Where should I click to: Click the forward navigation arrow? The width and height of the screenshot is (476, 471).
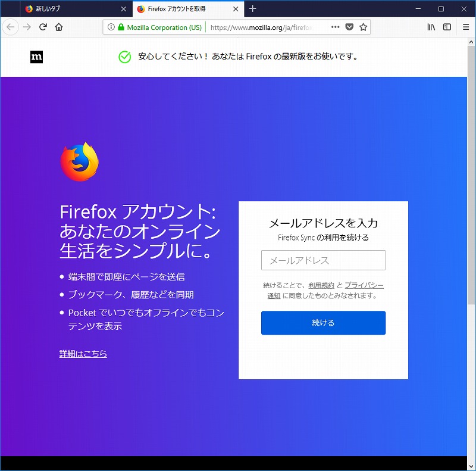coord(27,27)
